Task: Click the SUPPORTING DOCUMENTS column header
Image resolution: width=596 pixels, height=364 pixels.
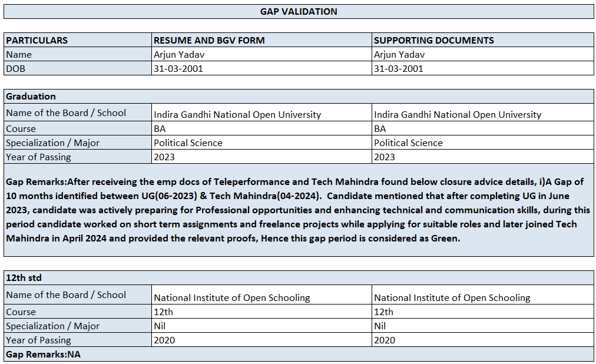Action: pos(434,41)
